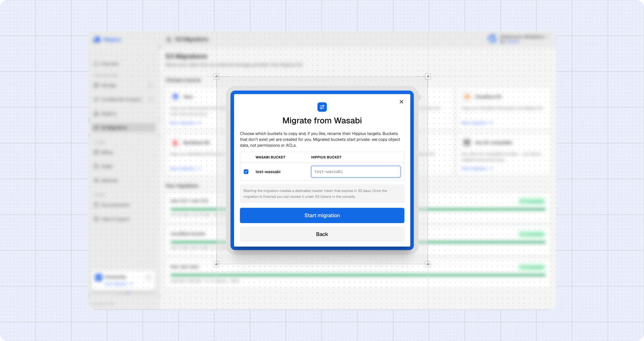The width and height of the screenshot is (644, 341).
Task: Click the "HIPPIUS BUCKET" column header
Action: click(x=326, y=157)
